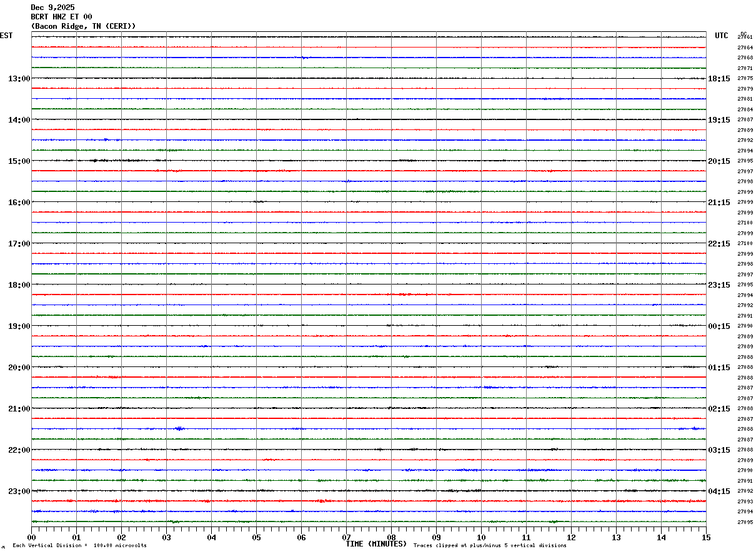Click the 16:00 EST time label
The height and width of the screenshot is (554, 756).
coord(19,203)
